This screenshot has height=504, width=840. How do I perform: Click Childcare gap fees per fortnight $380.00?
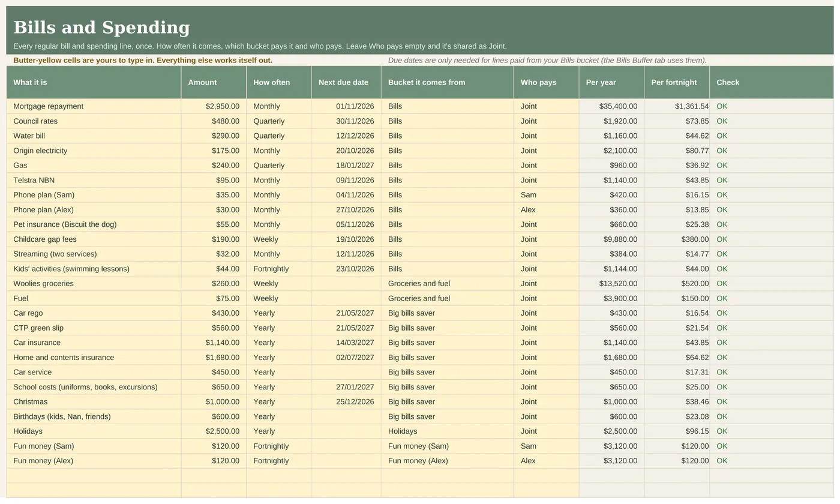click(677, 239)
